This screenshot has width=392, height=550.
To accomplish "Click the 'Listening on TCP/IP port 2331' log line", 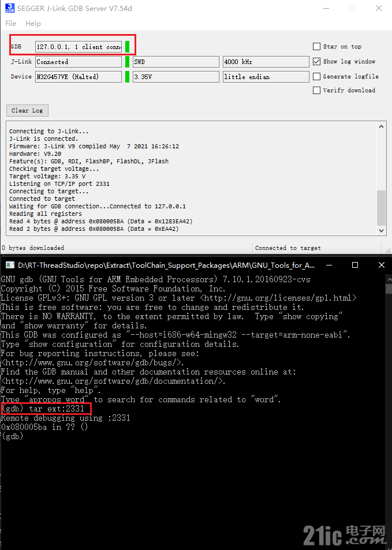I will [59, 184].
